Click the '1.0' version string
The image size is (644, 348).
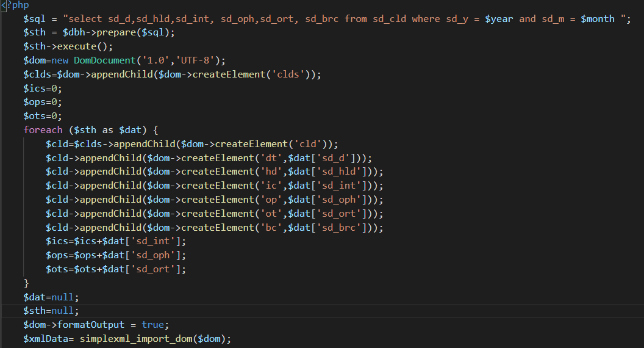[x=156, y=60]
